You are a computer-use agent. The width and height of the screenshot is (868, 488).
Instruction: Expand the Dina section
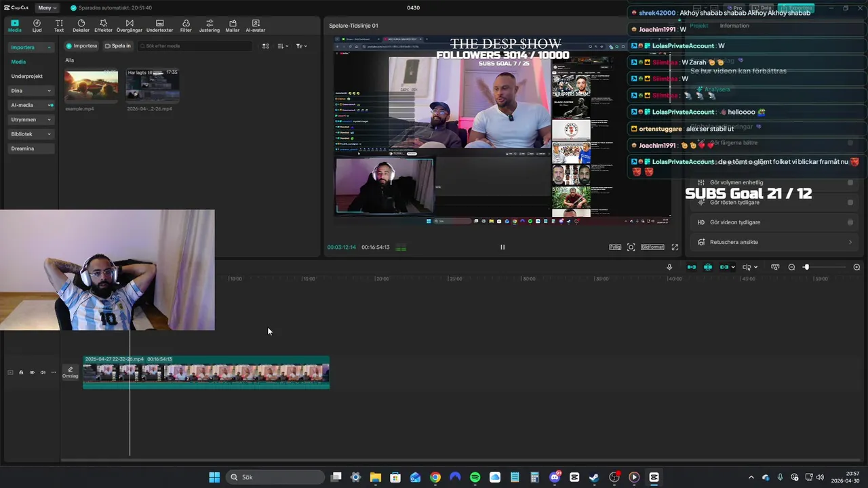pos(49,91)
